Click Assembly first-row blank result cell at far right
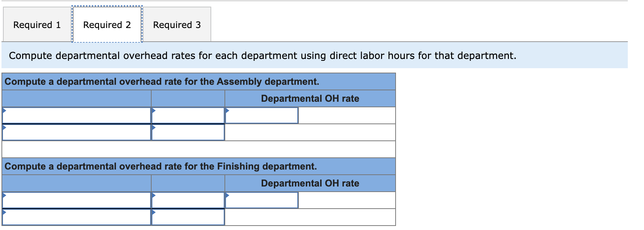 click(347, 115)
